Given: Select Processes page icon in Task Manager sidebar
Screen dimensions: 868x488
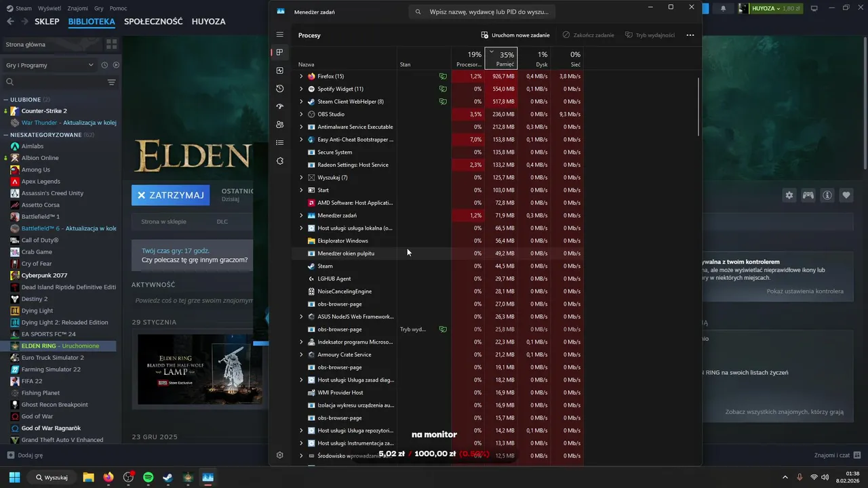Looking at the screenshot, I should pyautogui.click(x=280, y=52).
